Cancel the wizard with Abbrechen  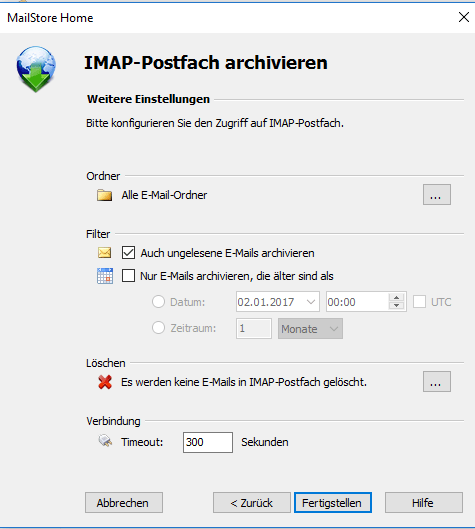pyautogui.click(x=124, y=503)
